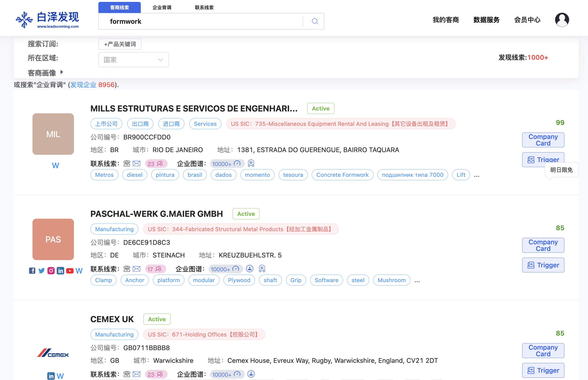This screenshot has width=588, height=380.
Task: Click the shareholder badge icon for PASCHAL-WERK
Action: (262, 269)
